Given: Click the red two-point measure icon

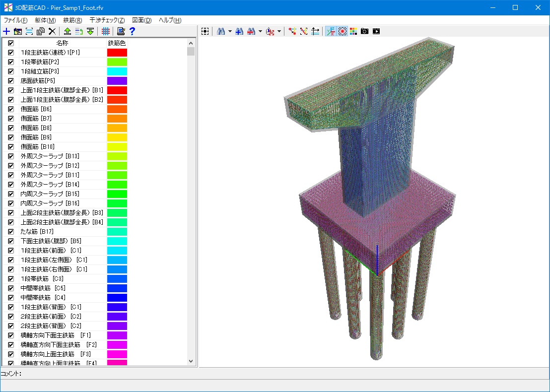Looking at the screenshot, I should pos(292,32).
